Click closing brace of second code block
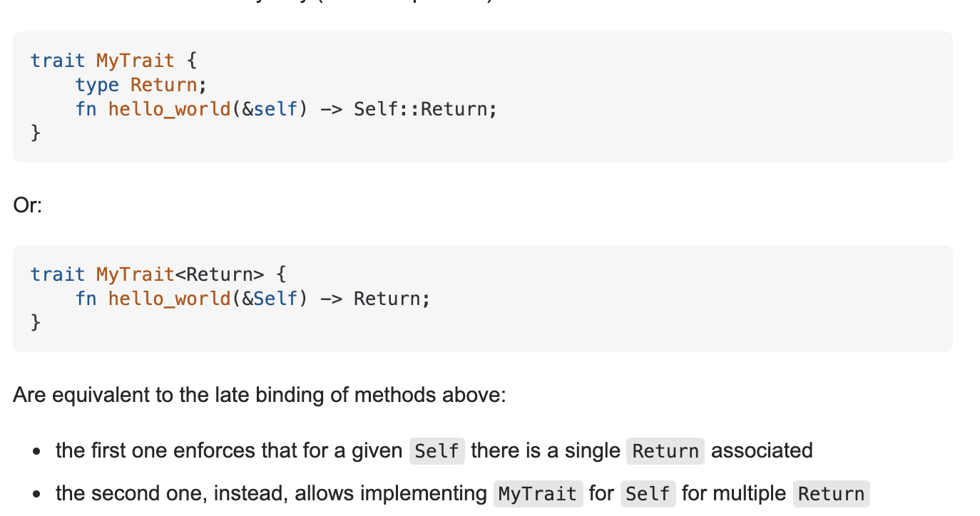Viewport: 980px width, 516px height. click(x=36, y=323)
